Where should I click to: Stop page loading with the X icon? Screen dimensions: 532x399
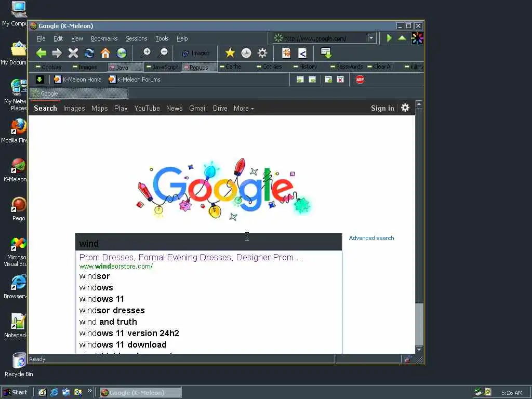73,54
